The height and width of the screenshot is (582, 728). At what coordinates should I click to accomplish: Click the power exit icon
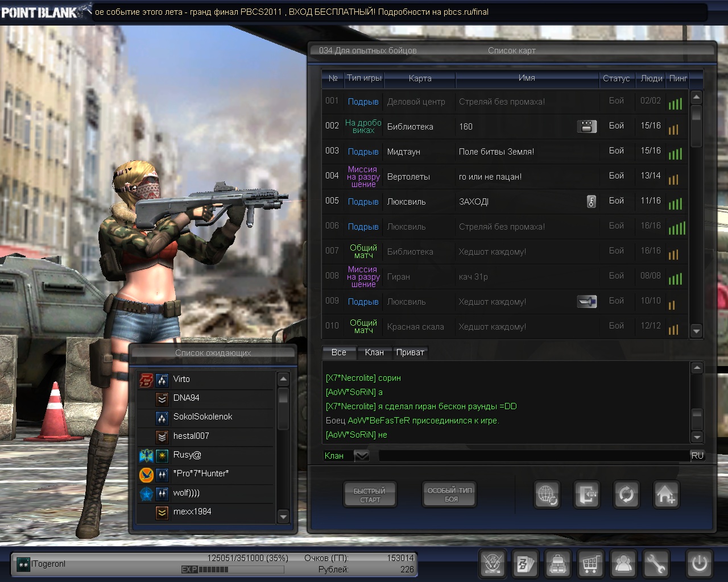699,564
